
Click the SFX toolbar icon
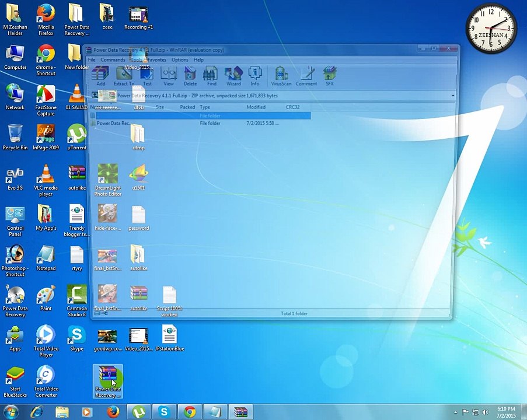coord(330,76)
